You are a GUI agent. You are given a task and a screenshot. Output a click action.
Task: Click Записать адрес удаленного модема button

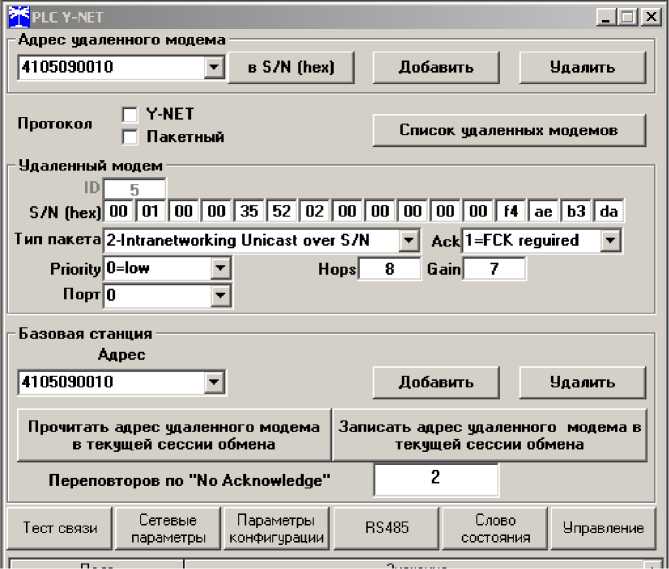tap(489, 435)
